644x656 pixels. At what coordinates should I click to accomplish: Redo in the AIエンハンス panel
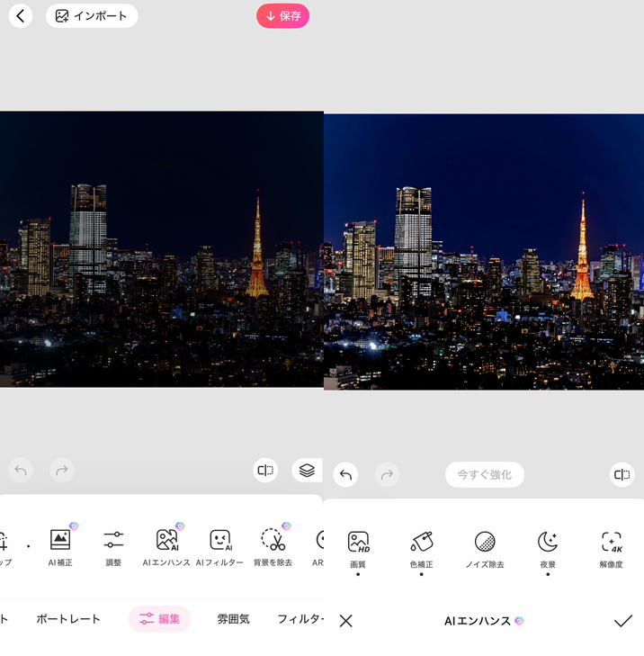point(388,475)
